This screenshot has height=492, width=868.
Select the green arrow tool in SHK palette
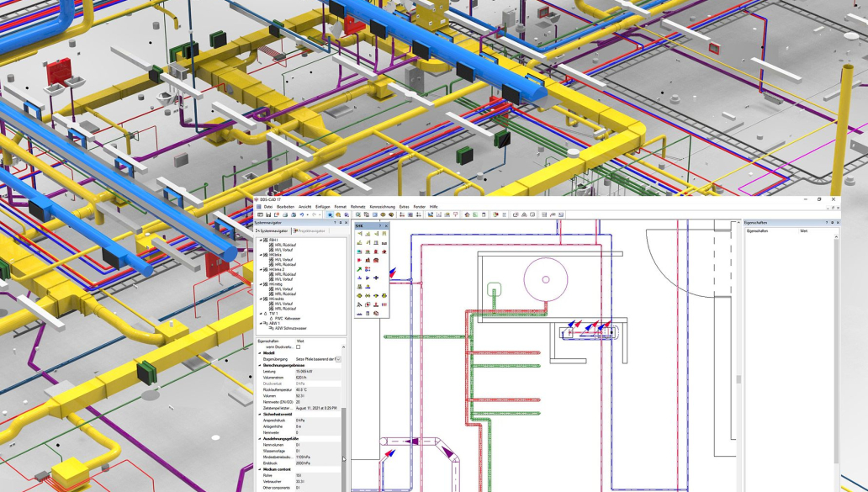[x=359, y=269]
